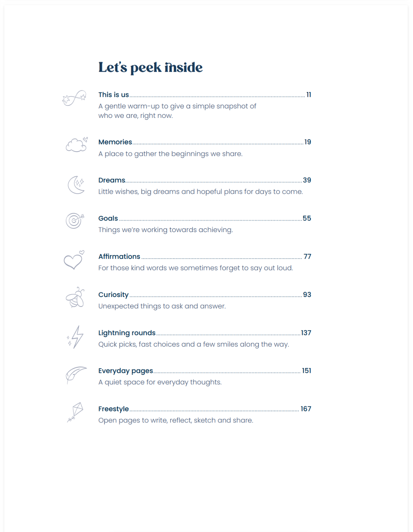413x532 pixels.
Task: Click the cloud icon next to Memories
Action: point(76,145)
